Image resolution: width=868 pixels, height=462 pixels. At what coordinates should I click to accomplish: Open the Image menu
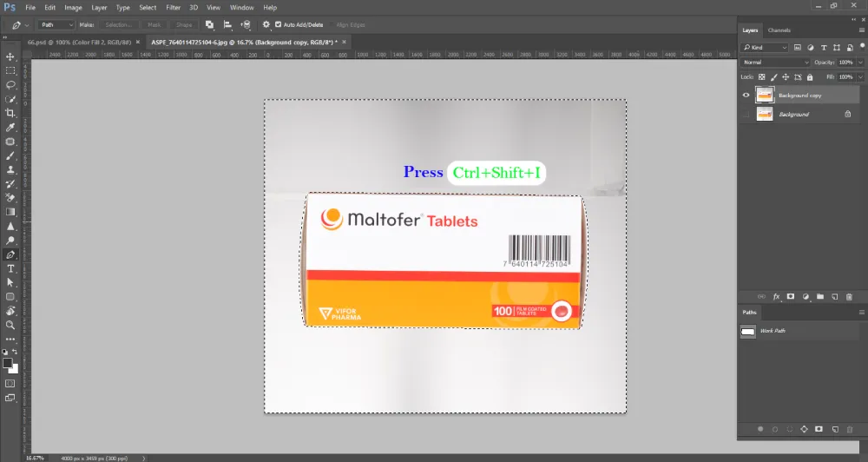73,8
